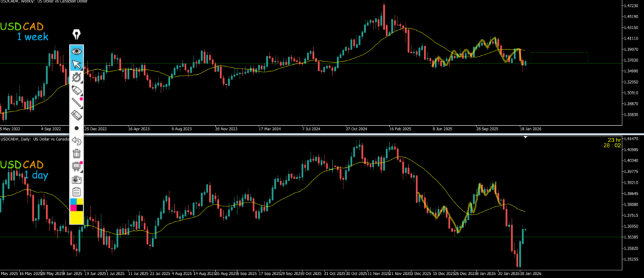Pick the eraser tool
The height and width of the screenshot is (278, 644).
[77, 115]
